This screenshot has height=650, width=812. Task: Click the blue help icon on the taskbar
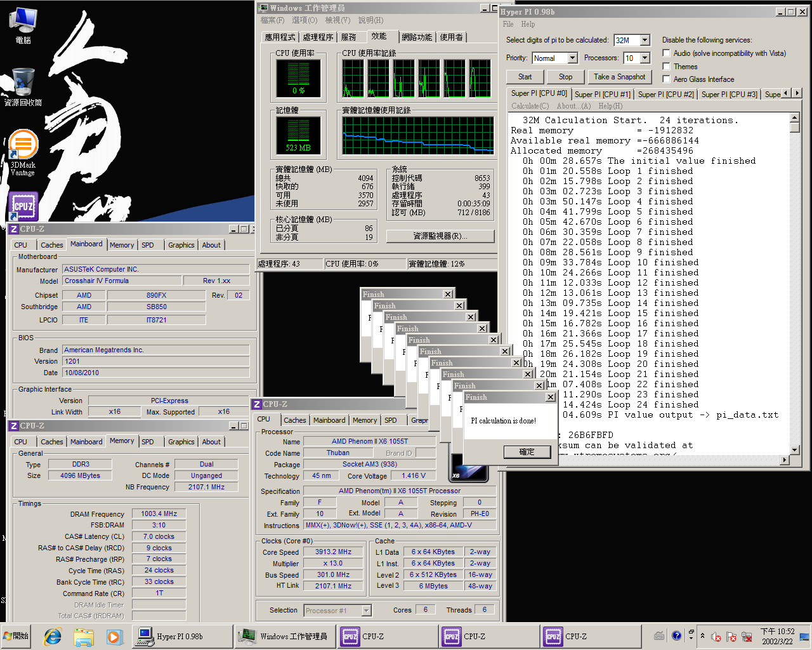(x=676, y=635)
